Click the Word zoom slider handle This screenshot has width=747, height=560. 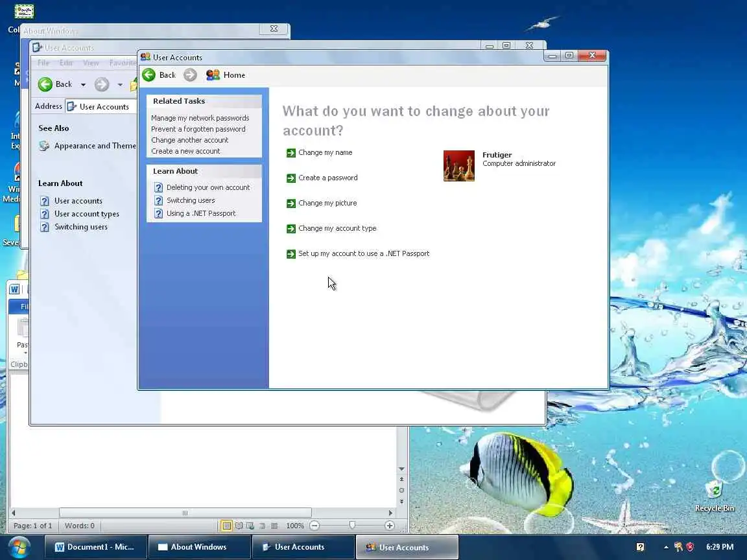coord(352,525)
